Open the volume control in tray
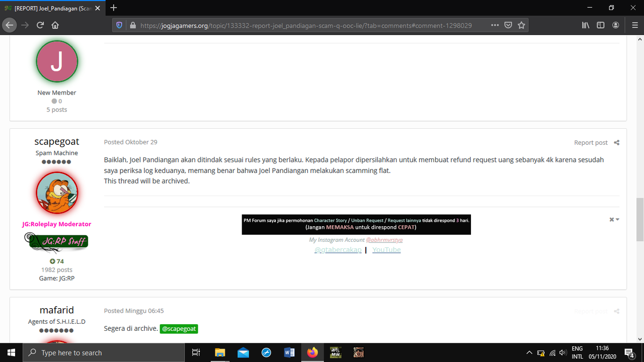 pyautogui.click(x=562, y=352)
